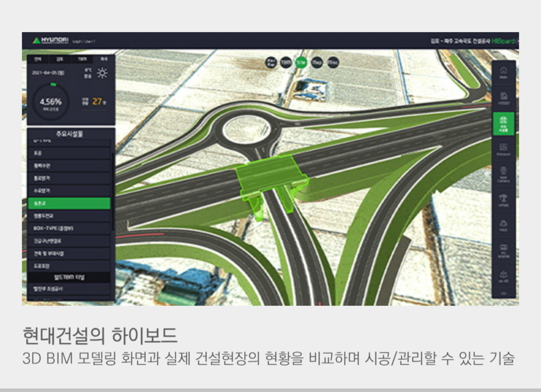Screen dimensions: 541x392
Task: Click the yellow 27 value
Action: (97, 101)
